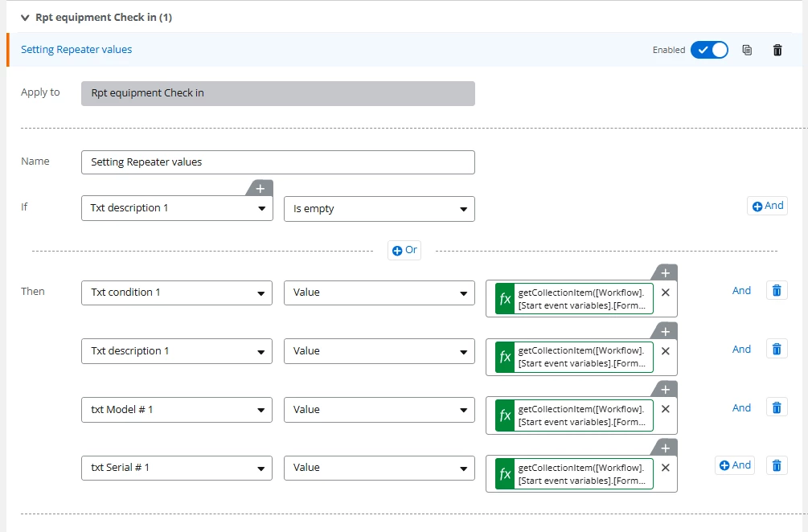This screenshot has width=808, height=532.
Task: Click plus tab above txt Serial # 1 expression
Action: click(x=665, y=448)
